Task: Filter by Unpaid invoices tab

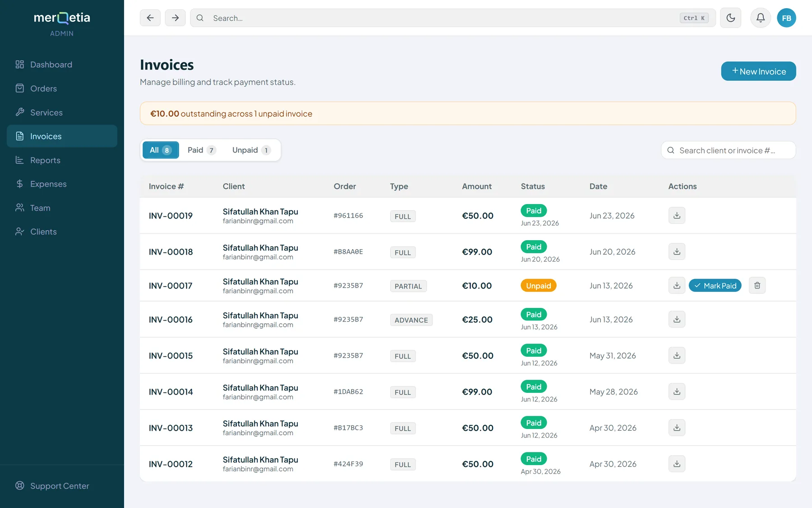Action: pyautogui.click(x=251, y=150)
